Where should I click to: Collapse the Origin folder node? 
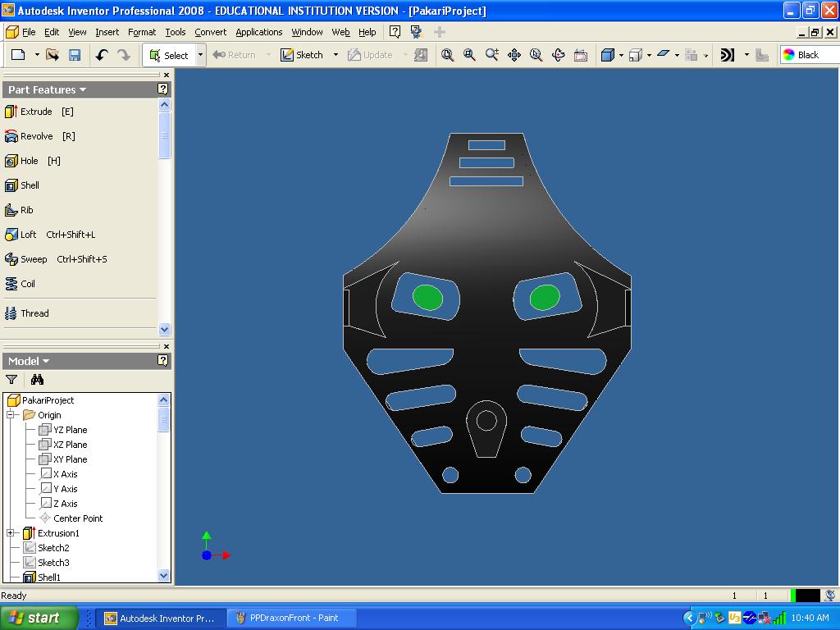click(x=11, y=415)
